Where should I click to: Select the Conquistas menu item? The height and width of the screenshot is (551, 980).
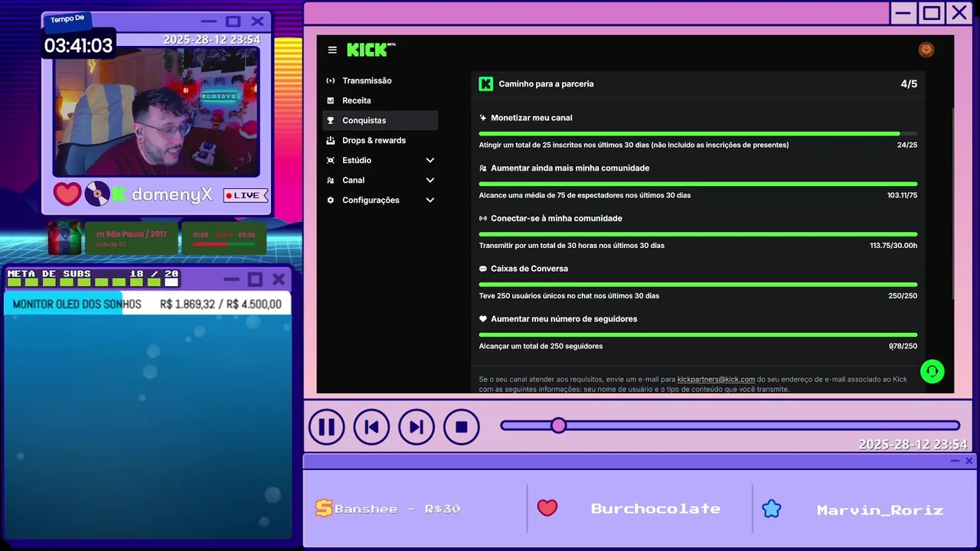click(x=381, y=120)
